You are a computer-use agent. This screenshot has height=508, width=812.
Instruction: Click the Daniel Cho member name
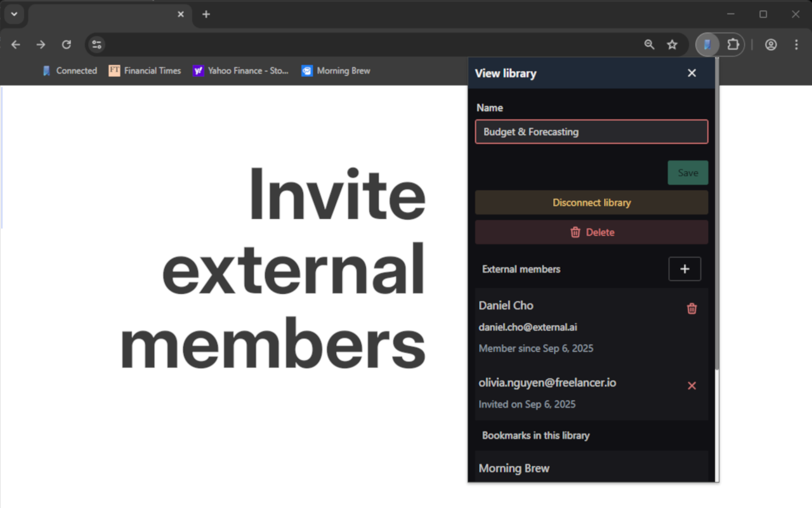[x=506, y=305]
